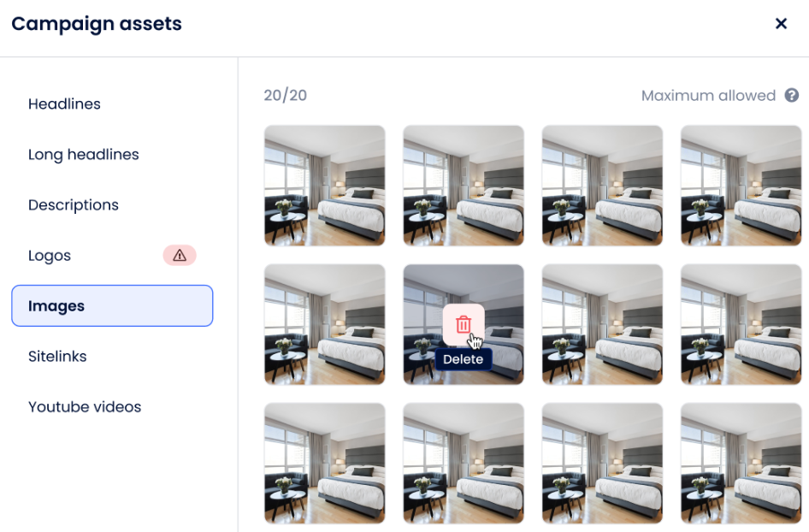The image size is (809, 532).
Task: Select second image thumbnail in top row
Action: pyautogui.click(x=464, y=186)
